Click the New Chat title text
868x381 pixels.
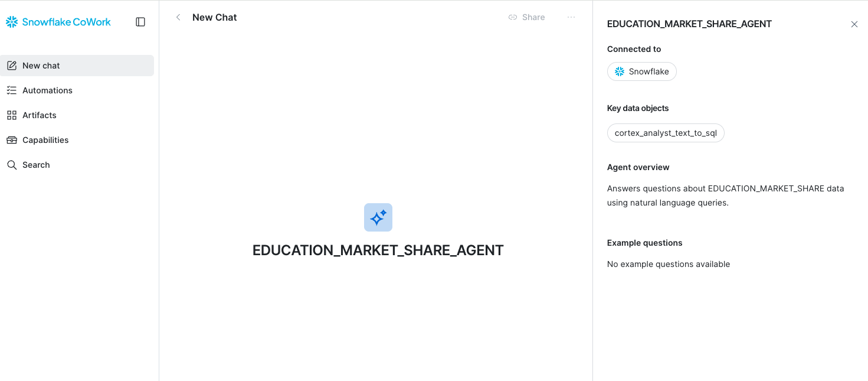[215, 17]
